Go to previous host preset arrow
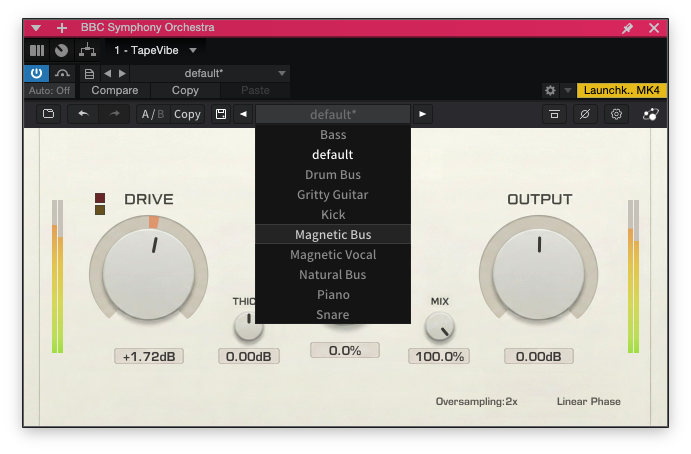691x454 pixels. point(108,73)
